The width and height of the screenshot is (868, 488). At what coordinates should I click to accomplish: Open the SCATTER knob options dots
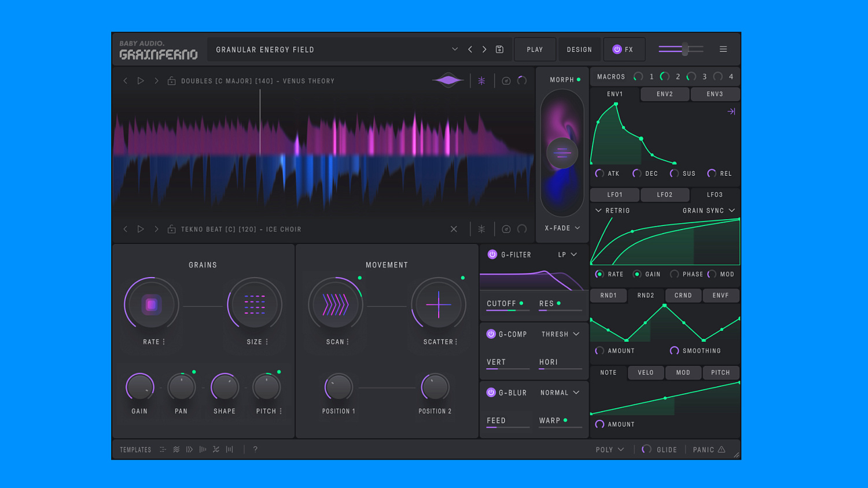click(457, 342)
